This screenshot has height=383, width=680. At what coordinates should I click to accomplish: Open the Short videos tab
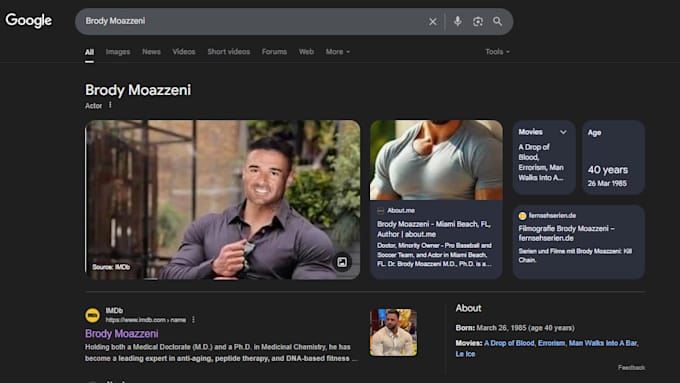coord(229,52)
